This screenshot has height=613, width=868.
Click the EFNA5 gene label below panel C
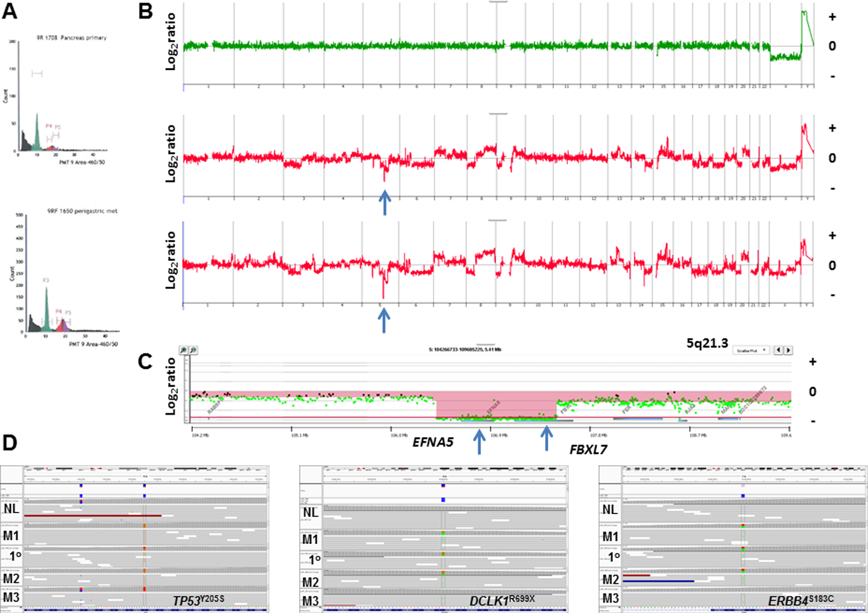pos(433,442)
